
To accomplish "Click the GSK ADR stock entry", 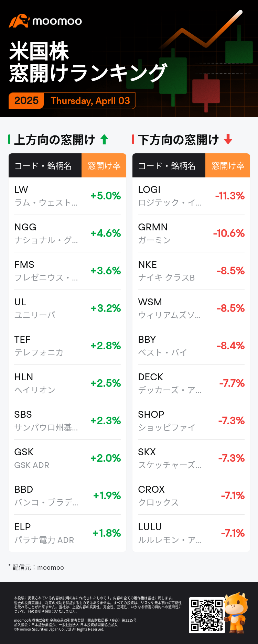I will tap(67, 458).
